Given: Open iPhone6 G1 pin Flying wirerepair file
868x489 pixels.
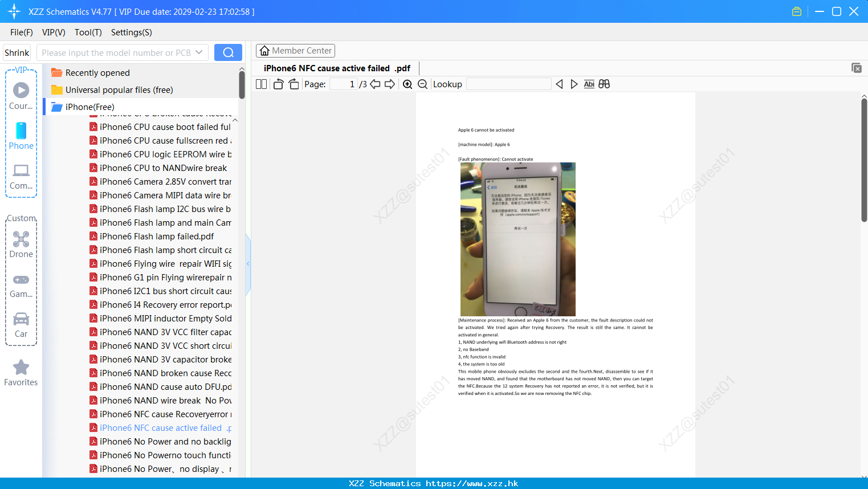Looking at the screenshot, I should (160, 278).
